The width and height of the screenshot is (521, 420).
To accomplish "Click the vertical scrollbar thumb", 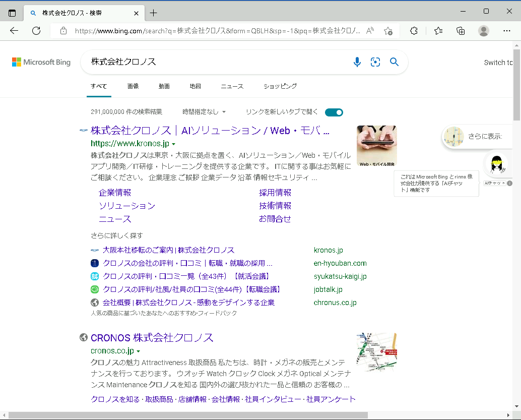I will (x=516, y=85).
